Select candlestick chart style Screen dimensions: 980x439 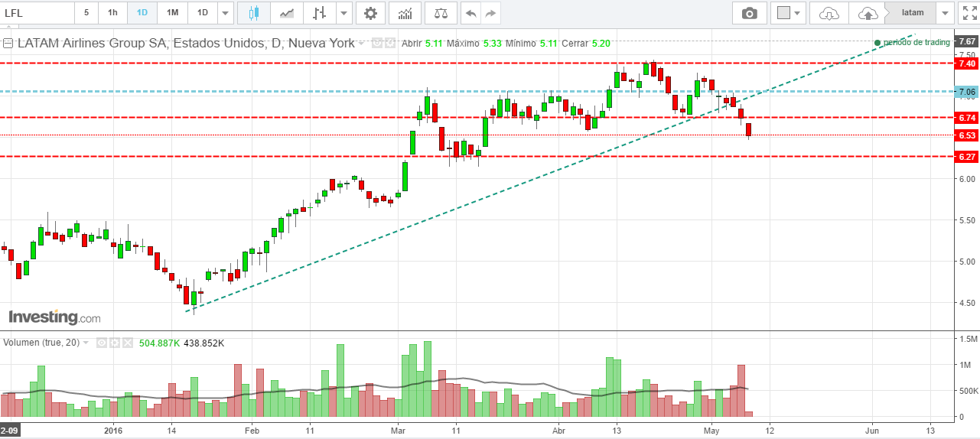(254, 13)
